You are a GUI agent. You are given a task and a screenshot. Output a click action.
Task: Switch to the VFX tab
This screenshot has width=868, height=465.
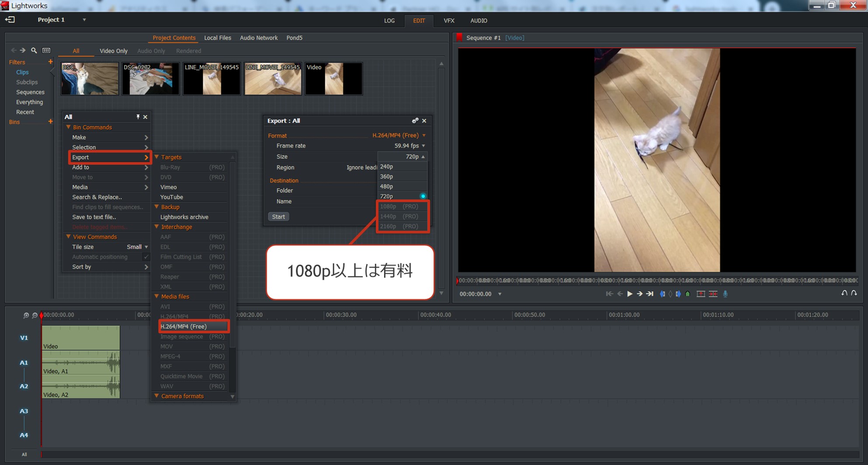click(x=449, y=21)
